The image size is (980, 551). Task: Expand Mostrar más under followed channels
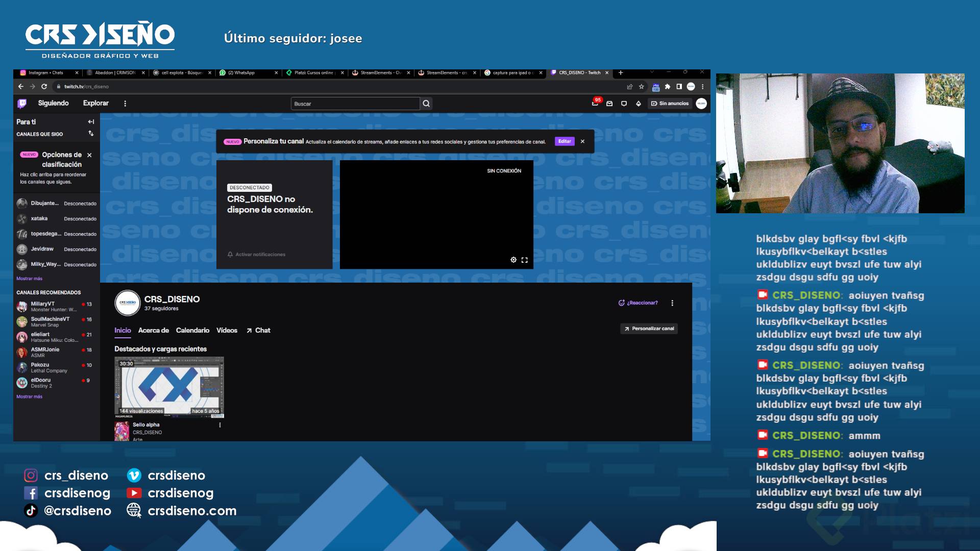click(29, 279)
